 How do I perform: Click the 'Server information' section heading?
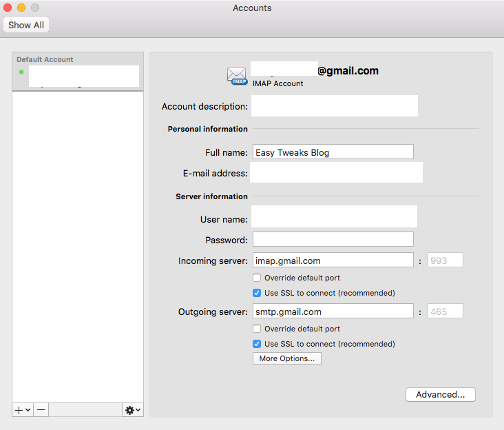(212, 196)
